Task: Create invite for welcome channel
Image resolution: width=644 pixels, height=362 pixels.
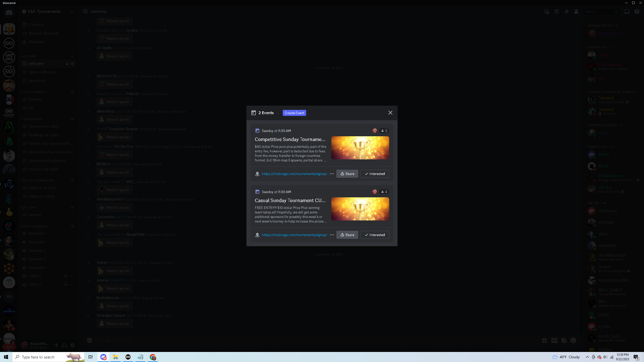Action: [67, 64]
